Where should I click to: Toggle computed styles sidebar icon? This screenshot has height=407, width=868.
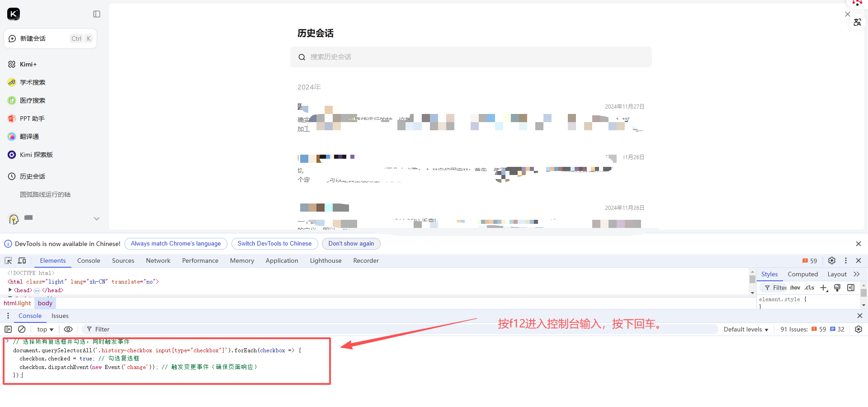point(851,288)
